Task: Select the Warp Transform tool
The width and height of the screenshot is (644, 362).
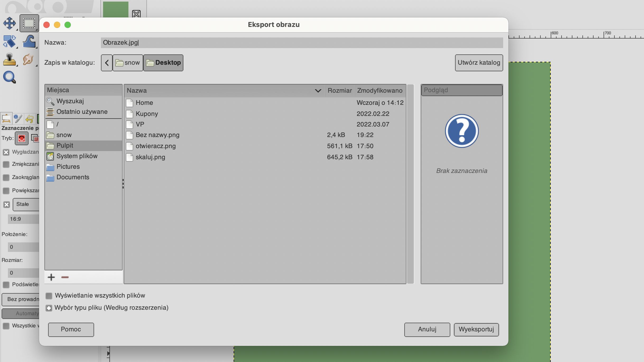Action: pyautogui.click(x=29, y=41)
